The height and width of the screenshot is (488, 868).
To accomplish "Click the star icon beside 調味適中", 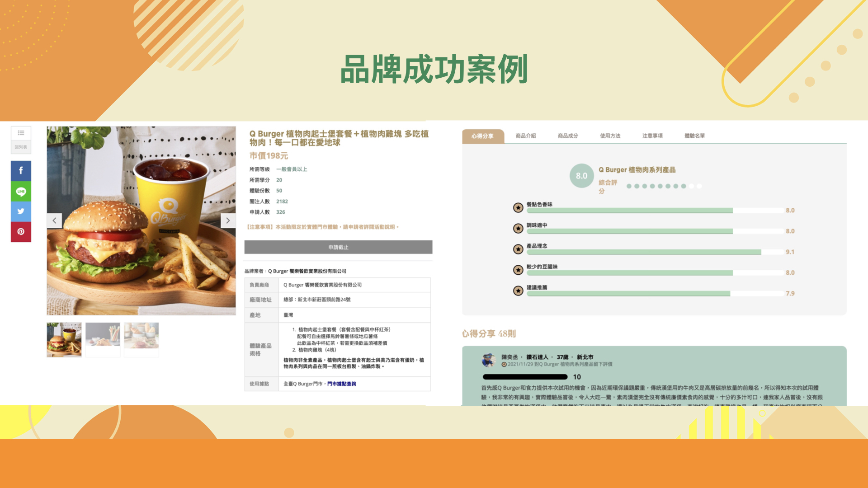I will [x=518, y=228].
